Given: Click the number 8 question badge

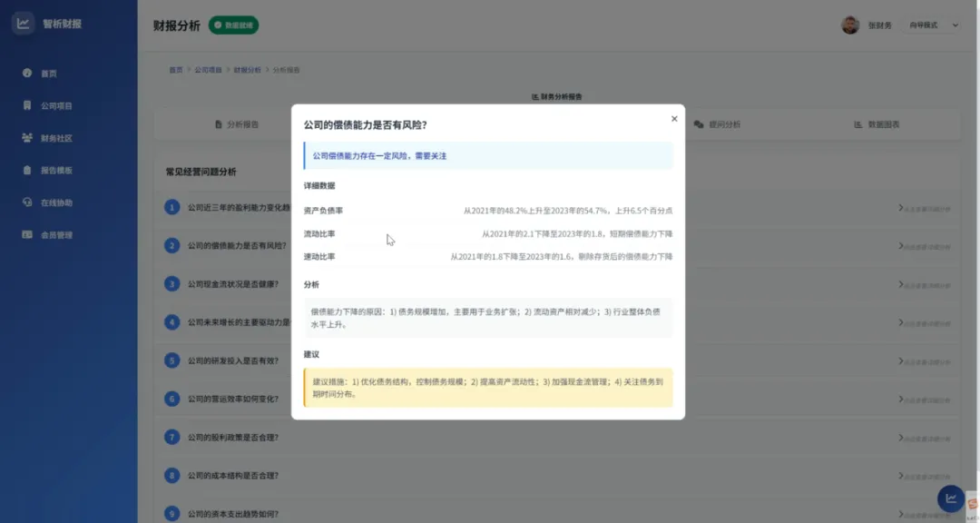Looking at the screenshot, I should [171, 476].
